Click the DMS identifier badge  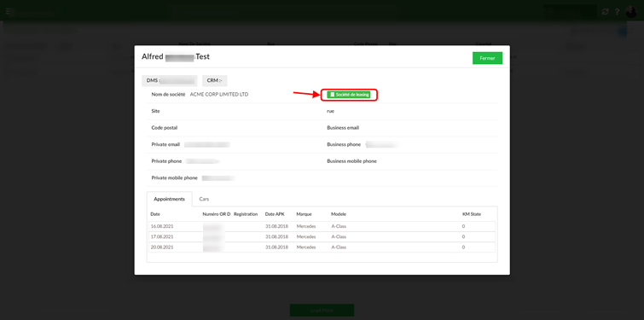click(x=170, y=81)
